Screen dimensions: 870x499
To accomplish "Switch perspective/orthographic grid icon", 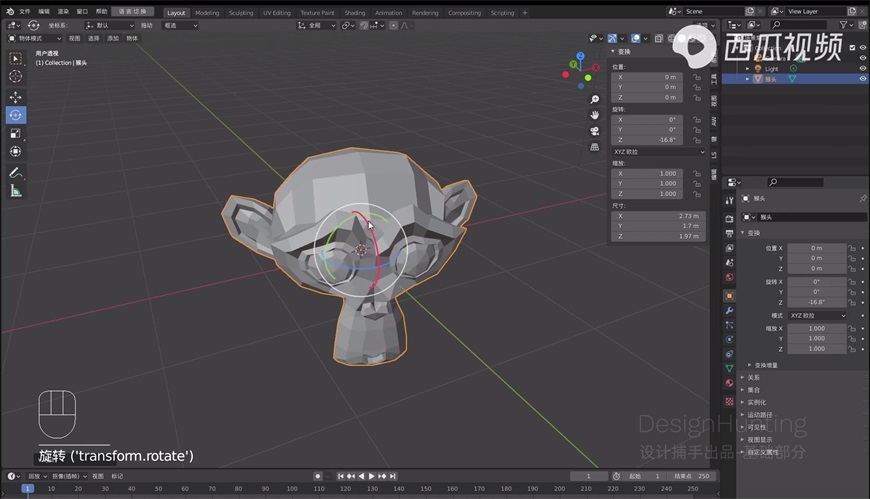I will pos(594,147).
